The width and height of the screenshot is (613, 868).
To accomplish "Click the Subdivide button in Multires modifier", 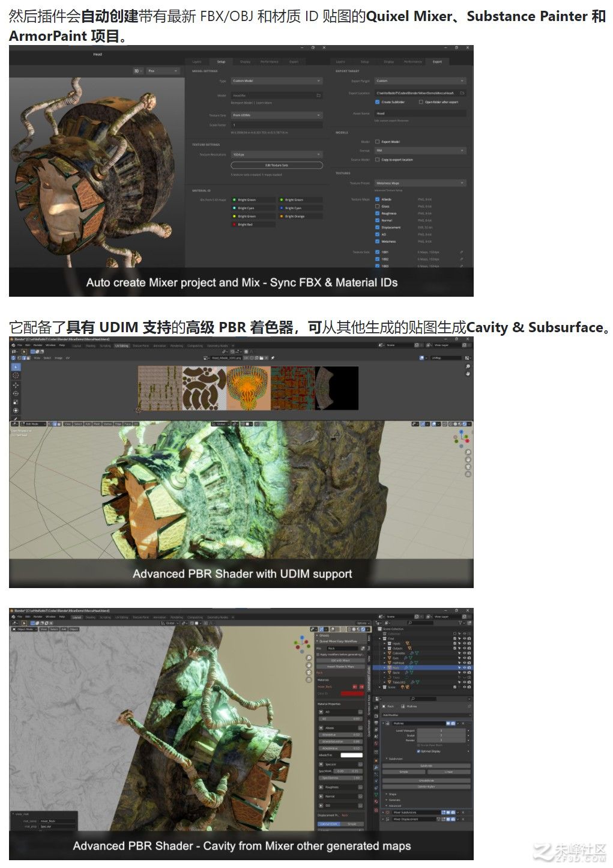I will click(x=426, y=766).
